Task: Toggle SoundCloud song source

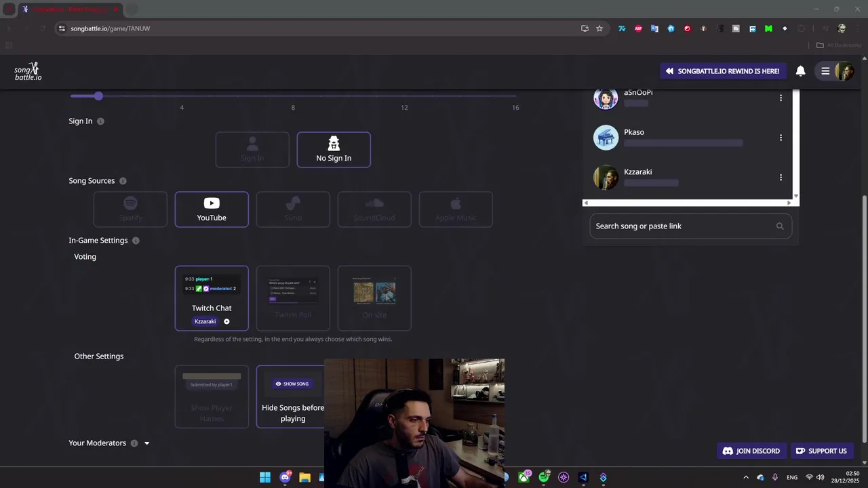Action: coord(374,209)
